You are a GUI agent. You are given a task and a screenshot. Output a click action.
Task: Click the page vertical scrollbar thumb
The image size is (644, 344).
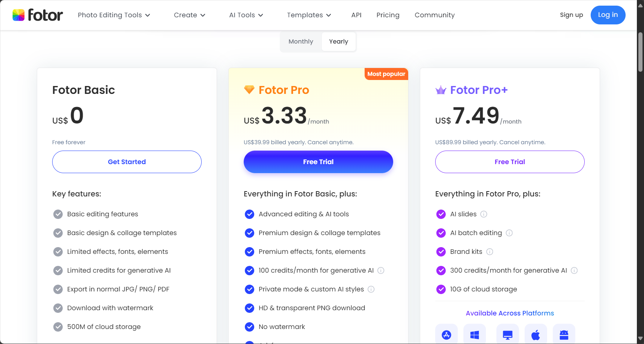pyautogui.click(x=640, y=52)
